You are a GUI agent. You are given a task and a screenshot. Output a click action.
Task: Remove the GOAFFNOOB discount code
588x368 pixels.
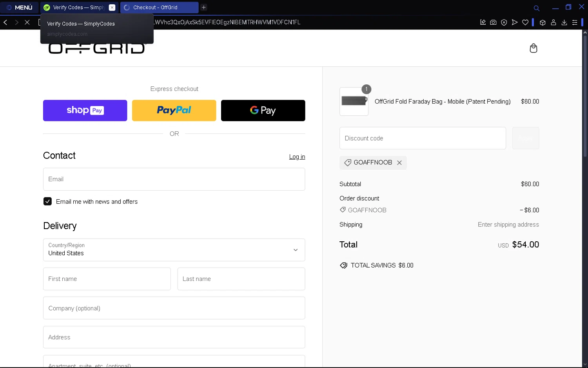pyautogui.click(x=399, y=163)
